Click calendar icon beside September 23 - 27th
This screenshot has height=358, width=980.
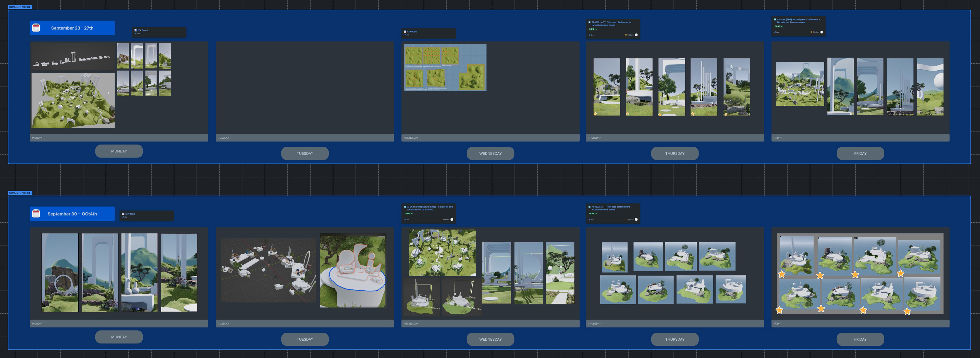[x=36, y=28]
